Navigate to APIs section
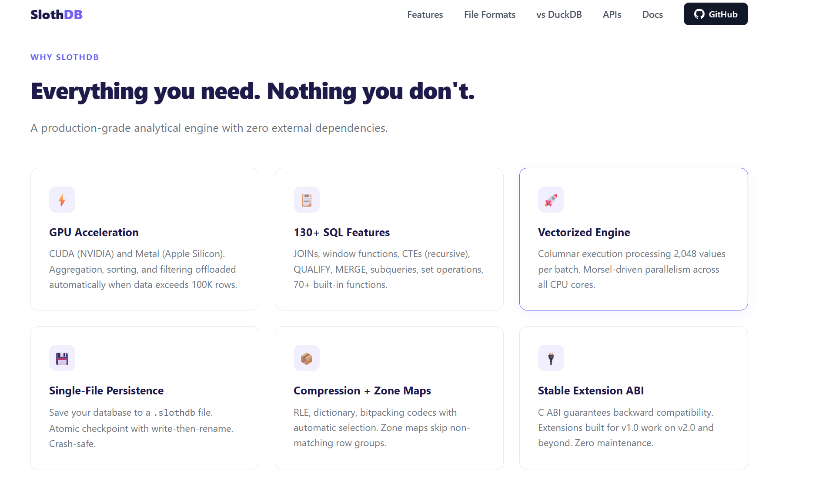 [x=612, y=14]
